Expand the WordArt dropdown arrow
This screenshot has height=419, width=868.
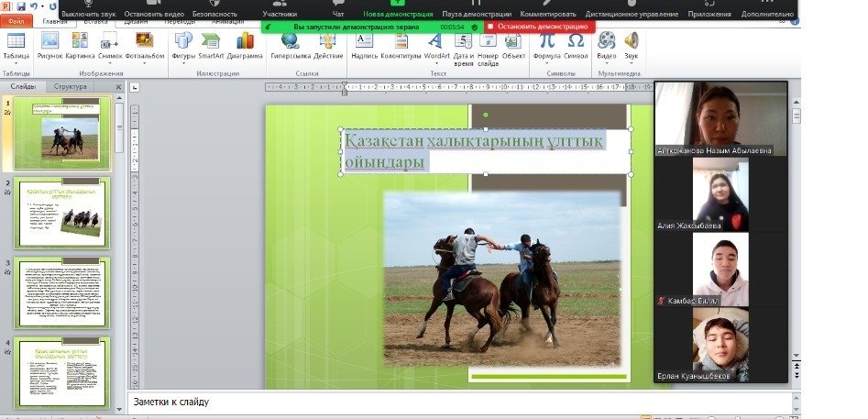tap(436, 63)
